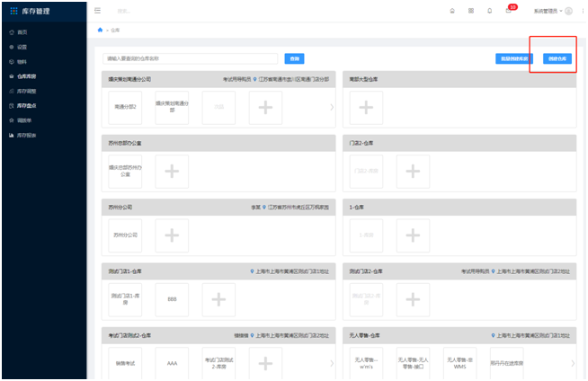588x381 pixels.
Task: Open the BBB room tile
Action: pyautogui.click(x=172, y=300)
